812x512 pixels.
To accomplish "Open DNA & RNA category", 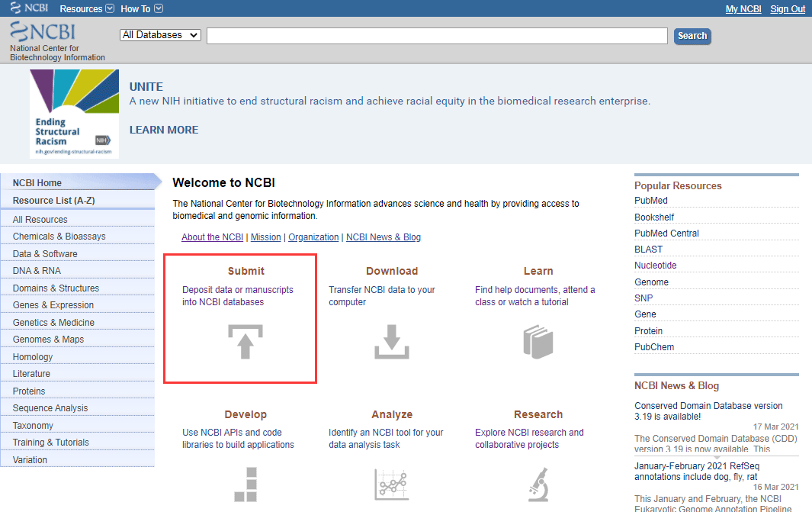I will [78, 271].
